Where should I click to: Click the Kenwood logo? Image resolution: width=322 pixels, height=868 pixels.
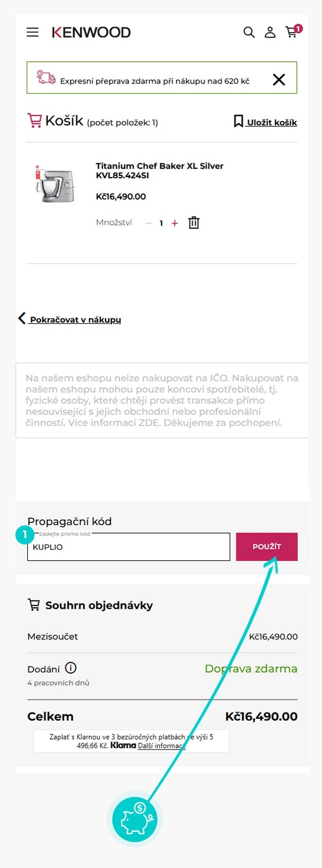91,32
